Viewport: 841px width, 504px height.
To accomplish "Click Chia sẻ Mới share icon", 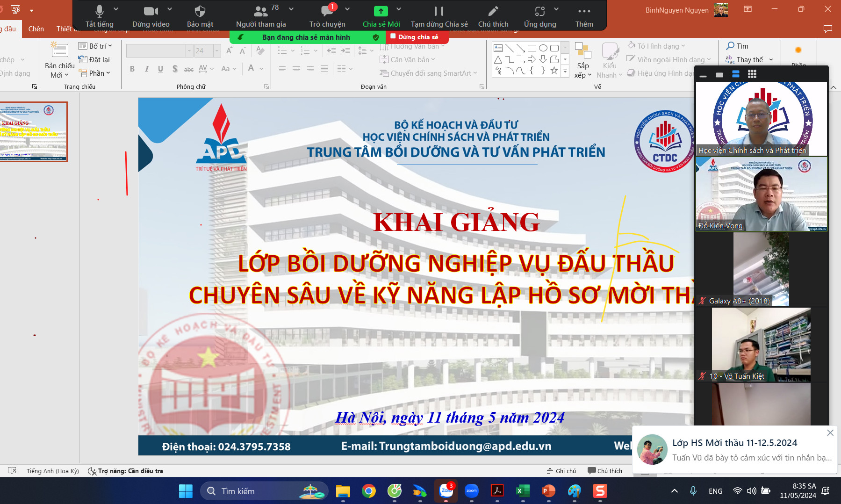I will pyautogui.click(x=381, y=12).
